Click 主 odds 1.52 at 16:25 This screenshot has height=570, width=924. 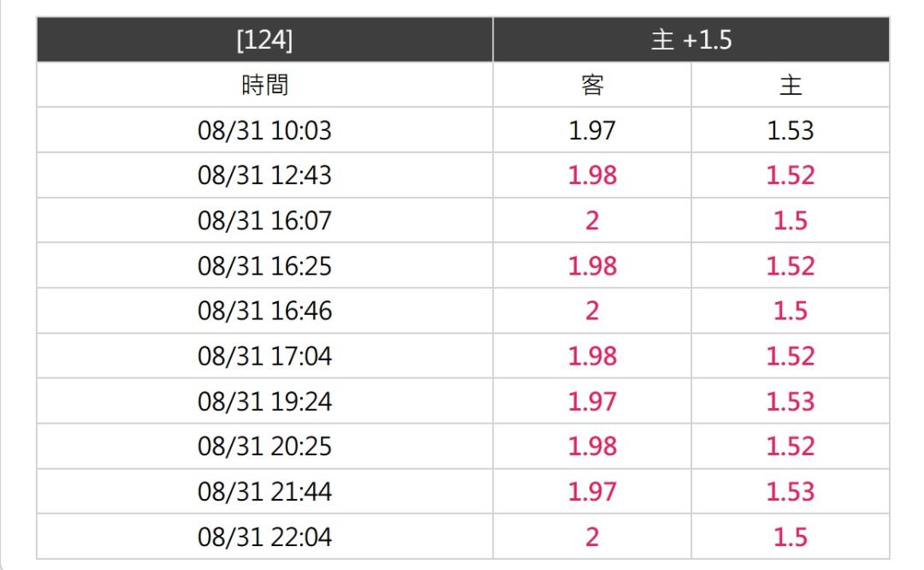click(x=791, y=266)
